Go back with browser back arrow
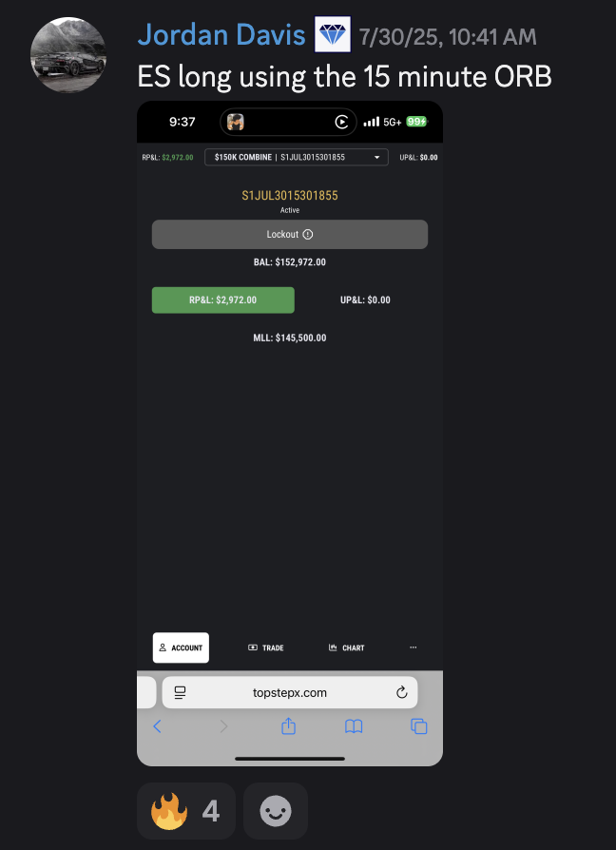 (157, 726)
